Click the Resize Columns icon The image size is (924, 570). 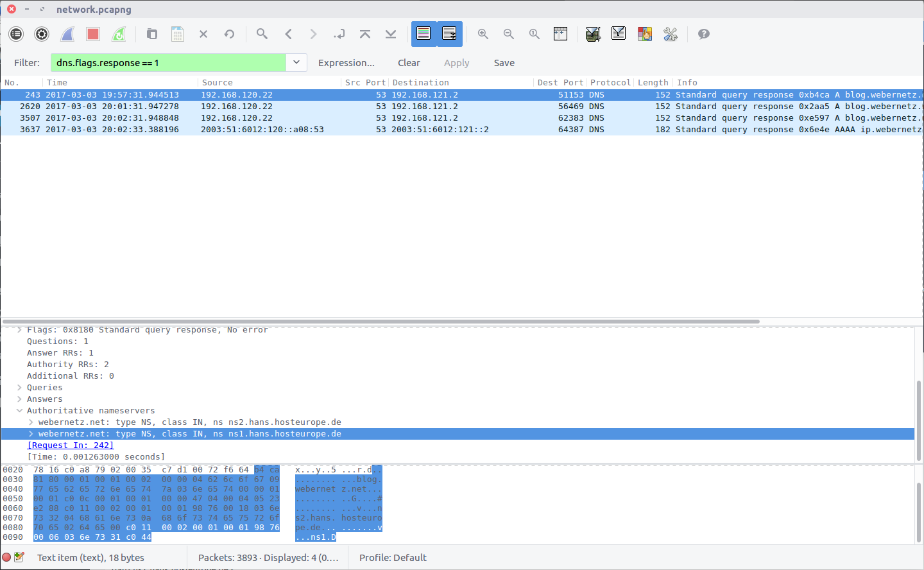[x=560, y=34]
